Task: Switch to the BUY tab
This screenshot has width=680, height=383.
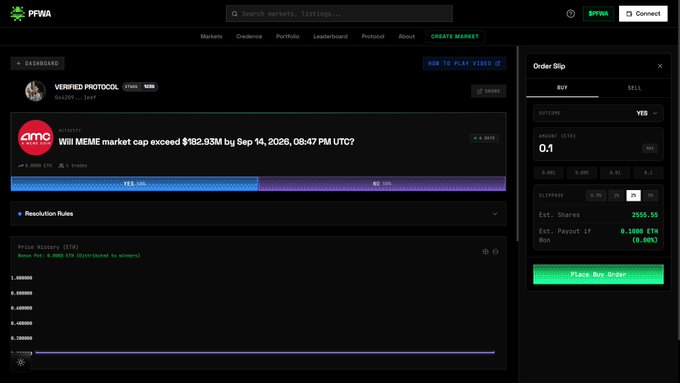Action: click(x=562, y=88)
